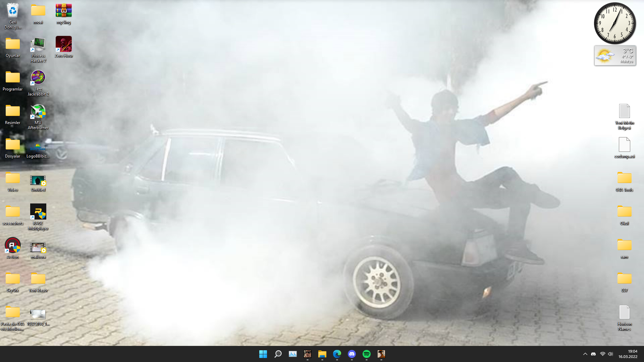Open Spotify from the taskbar
Viewport: 644px width, 362px height.
pyautogui.click(x=366, y=354)
